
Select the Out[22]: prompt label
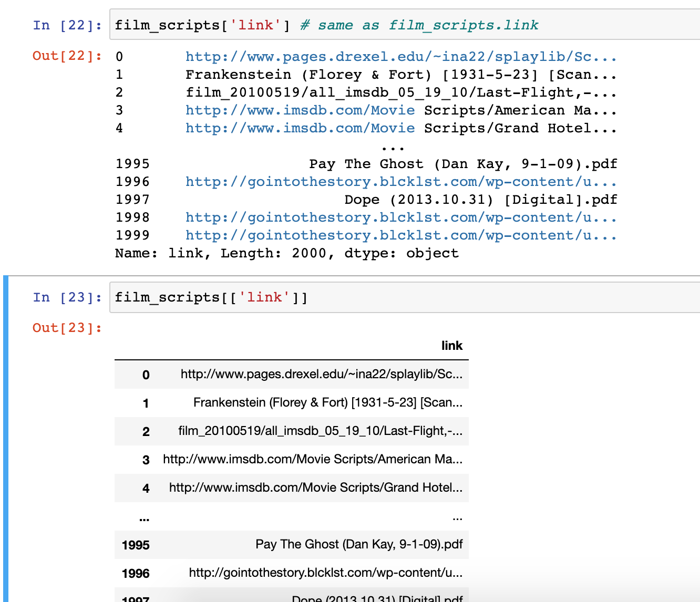coord(68,56)
